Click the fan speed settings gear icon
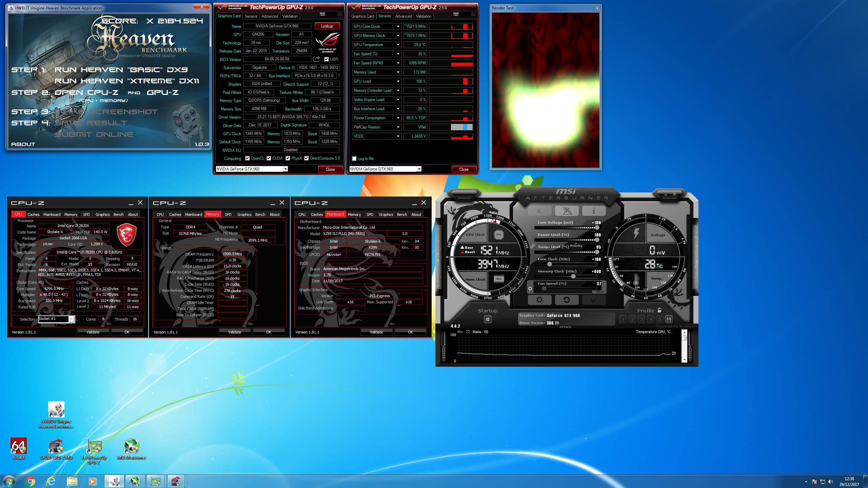868x488 pixels. pyautogui.click(x=530, y=289)
